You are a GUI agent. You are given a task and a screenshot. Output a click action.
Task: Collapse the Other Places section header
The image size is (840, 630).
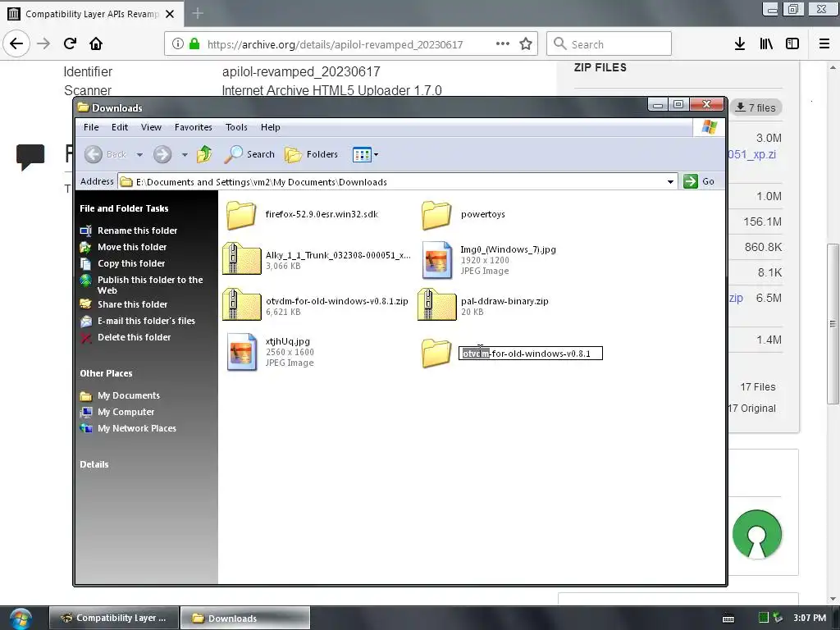click(x=106, y=373)
